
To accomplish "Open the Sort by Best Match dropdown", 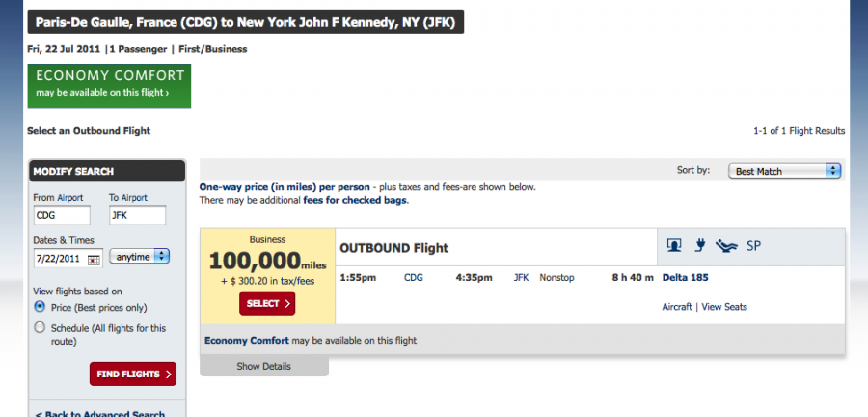I will click(784, 171).
